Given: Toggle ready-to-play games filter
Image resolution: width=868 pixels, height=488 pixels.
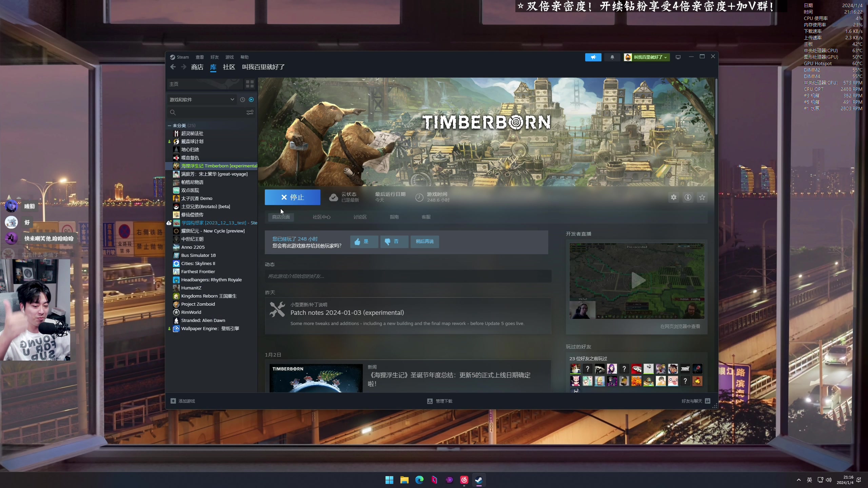Looking at the screenshot, I should [x=251, y=100].
